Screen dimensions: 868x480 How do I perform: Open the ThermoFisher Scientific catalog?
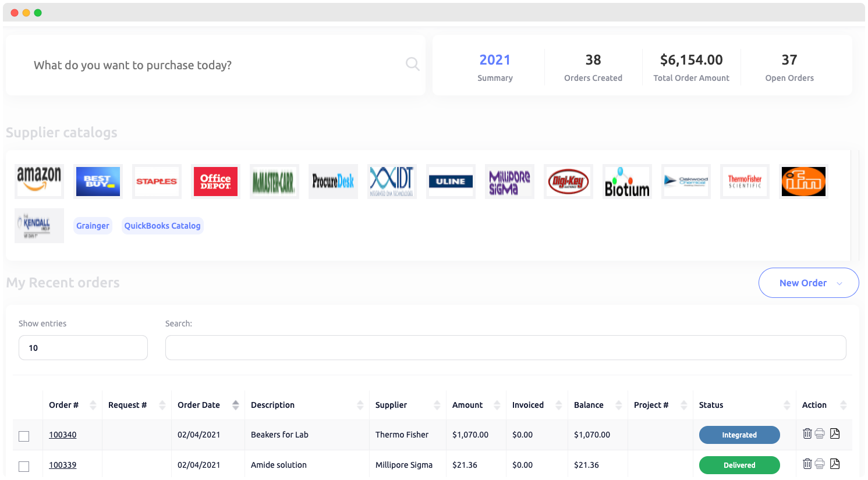745,182
